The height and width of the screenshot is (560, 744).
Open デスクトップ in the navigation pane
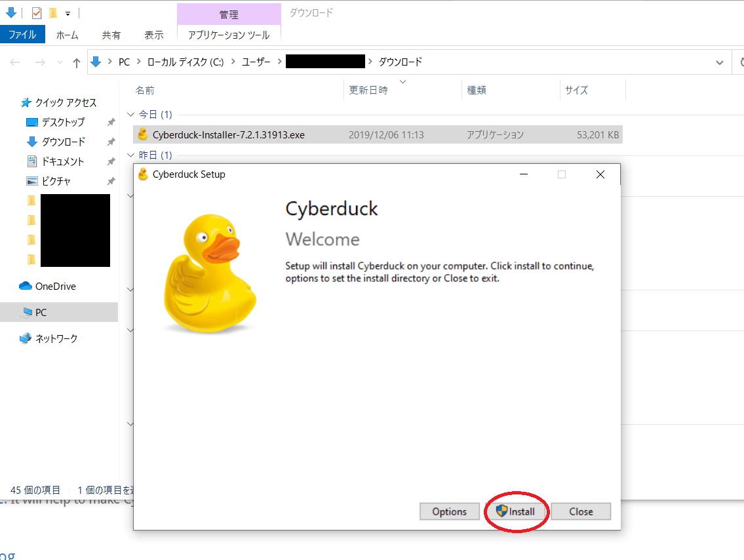63,122
